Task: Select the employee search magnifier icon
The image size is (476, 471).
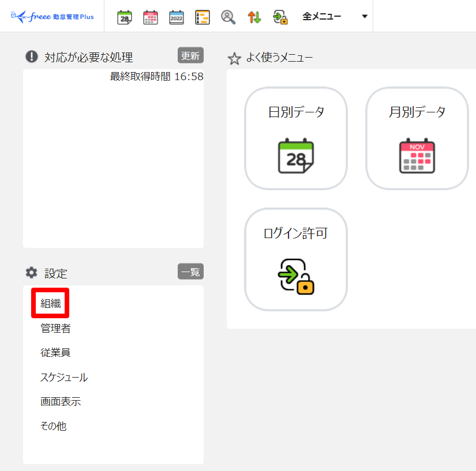Action: (x=228, y=17)
